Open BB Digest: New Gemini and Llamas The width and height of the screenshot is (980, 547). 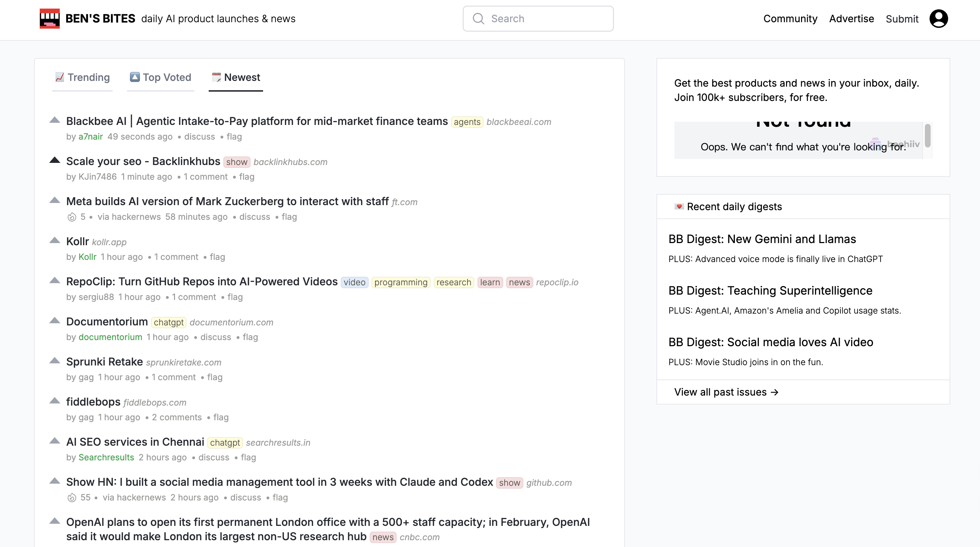(762, 239)
